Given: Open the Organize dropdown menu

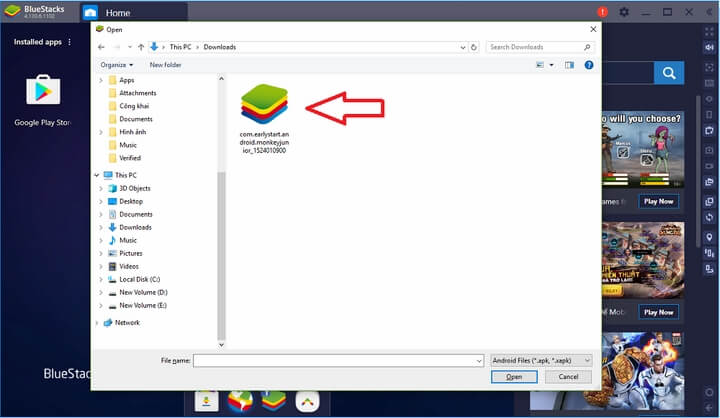Looking at the screenshot, I should [116, 64].
